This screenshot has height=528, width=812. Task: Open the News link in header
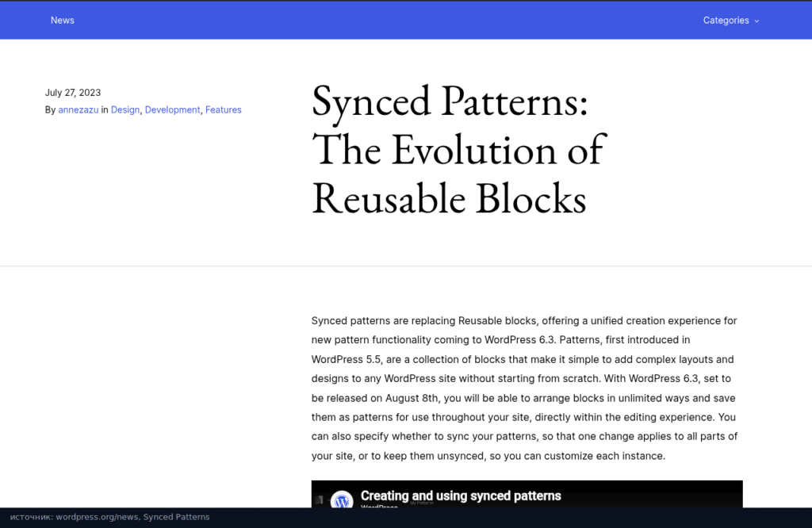pos(62,20)
